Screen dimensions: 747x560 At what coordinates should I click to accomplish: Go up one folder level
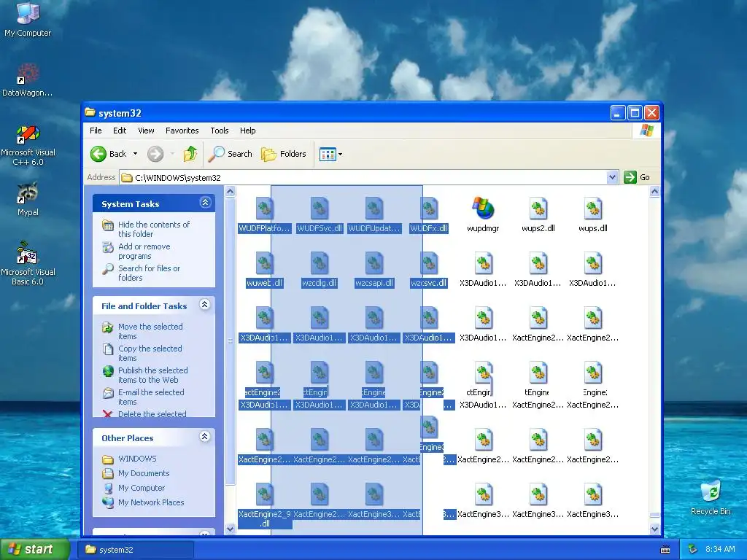click(x=190, y=154)
